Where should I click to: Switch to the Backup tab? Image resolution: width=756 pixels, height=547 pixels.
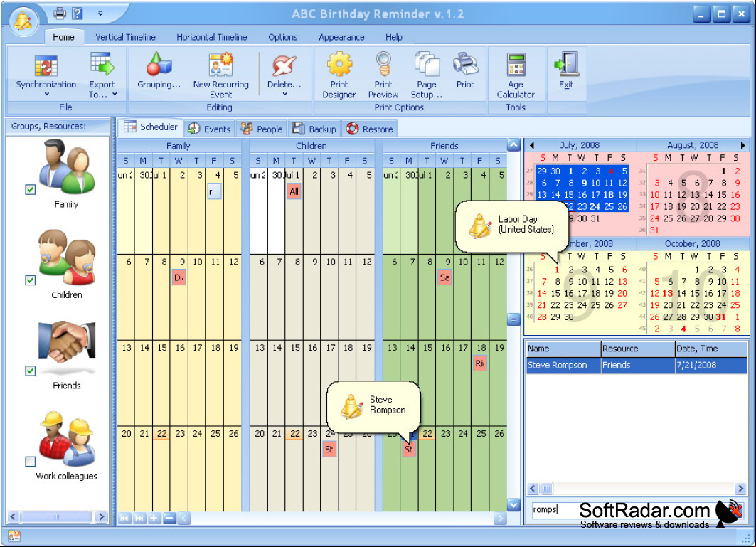click(x=314, y=129)
